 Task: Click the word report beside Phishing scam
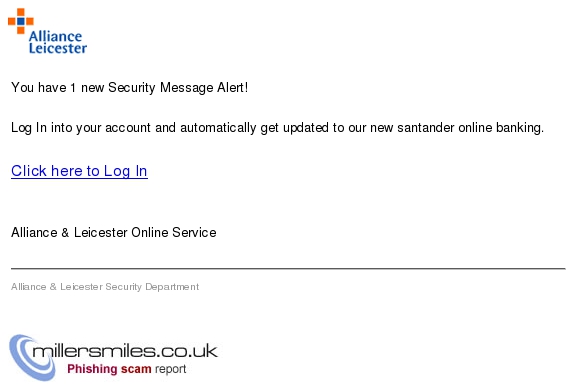[171, 369]
